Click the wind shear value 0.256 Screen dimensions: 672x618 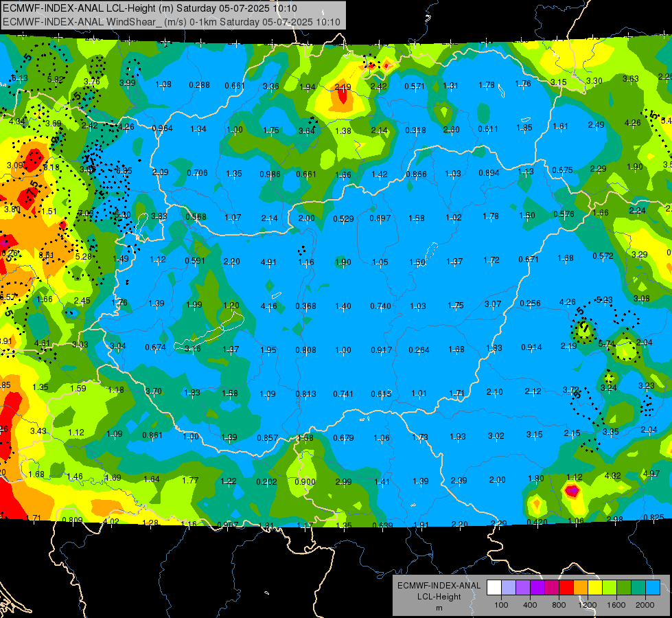pos(530,304)
